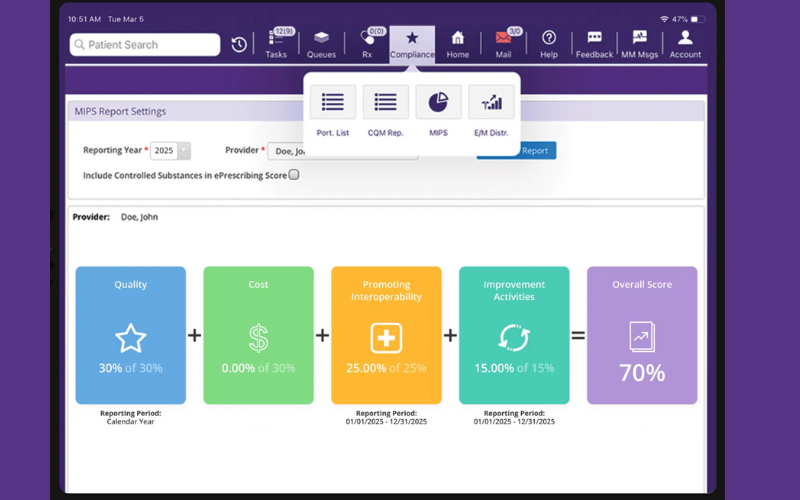Click the '0.00% of 30%' cost value
Viewport: 800px width, 500px height.
(x=259, y=368)
